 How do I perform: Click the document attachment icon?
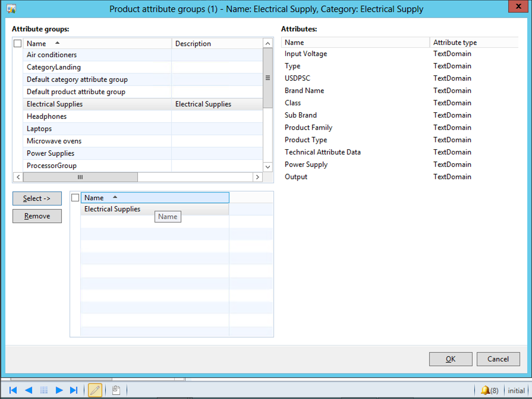click(116, 390)
